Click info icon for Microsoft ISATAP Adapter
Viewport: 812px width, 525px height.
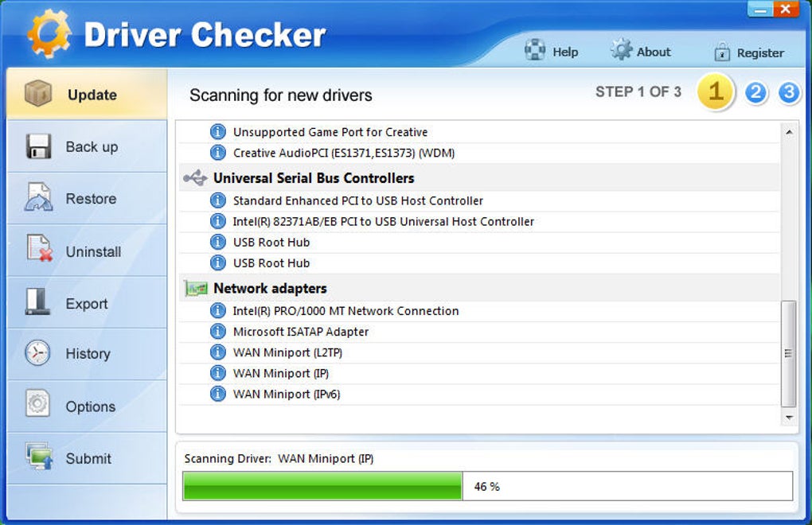tap(218, 331)
